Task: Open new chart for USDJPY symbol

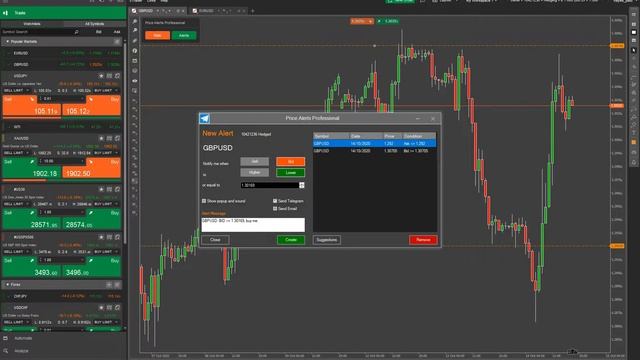Action: coord(117,76)
